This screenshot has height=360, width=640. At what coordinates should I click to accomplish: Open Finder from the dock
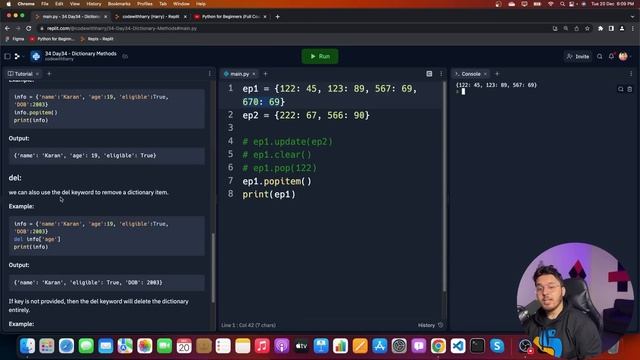[27, 346]
